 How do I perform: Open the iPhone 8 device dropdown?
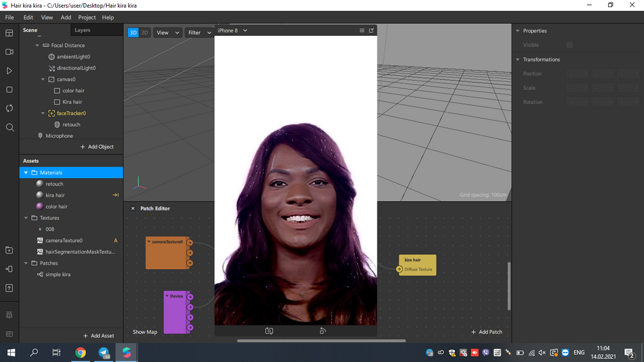point(232,30)
